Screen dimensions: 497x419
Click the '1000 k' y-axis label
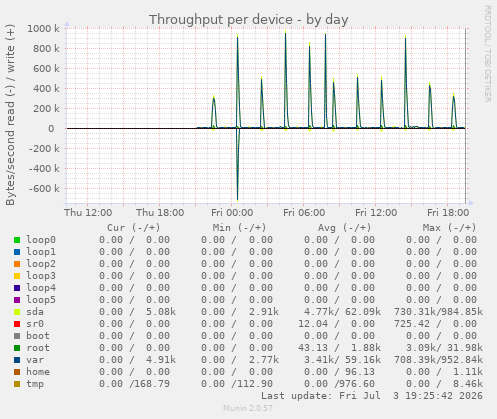(43, 29)
